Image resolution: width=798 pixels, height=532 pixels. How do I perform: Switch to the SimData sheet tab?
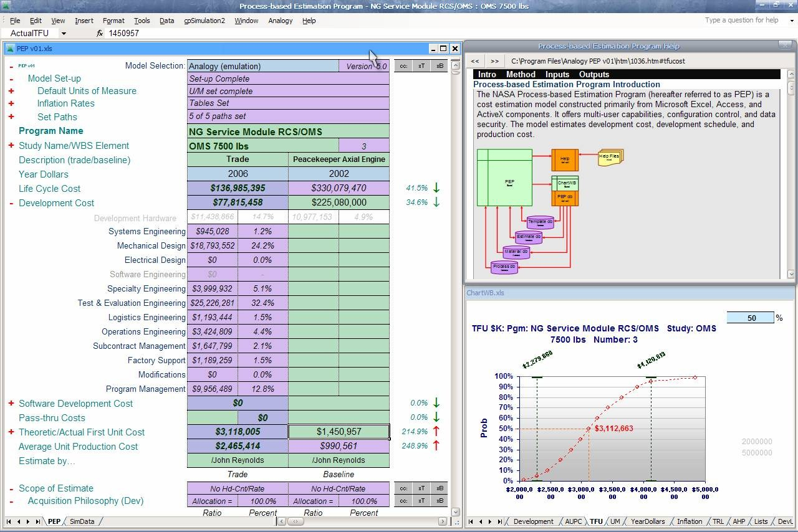[82, 521]
